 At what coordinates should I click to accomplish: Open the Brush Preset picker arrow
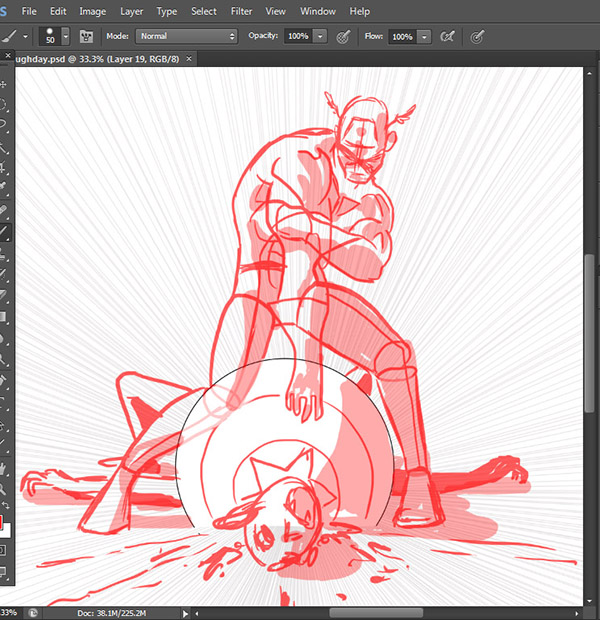click(x=66, y=36)
